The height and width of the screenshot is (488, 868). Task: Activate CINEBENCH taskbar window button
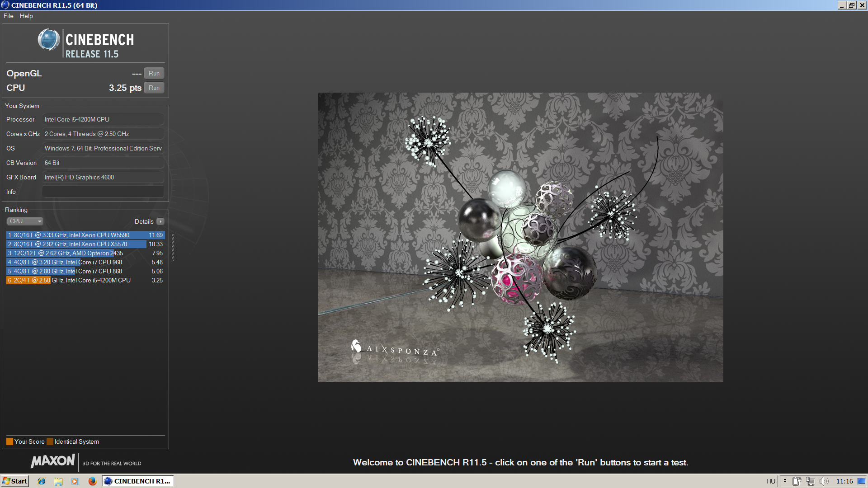[x=138, y=481]
